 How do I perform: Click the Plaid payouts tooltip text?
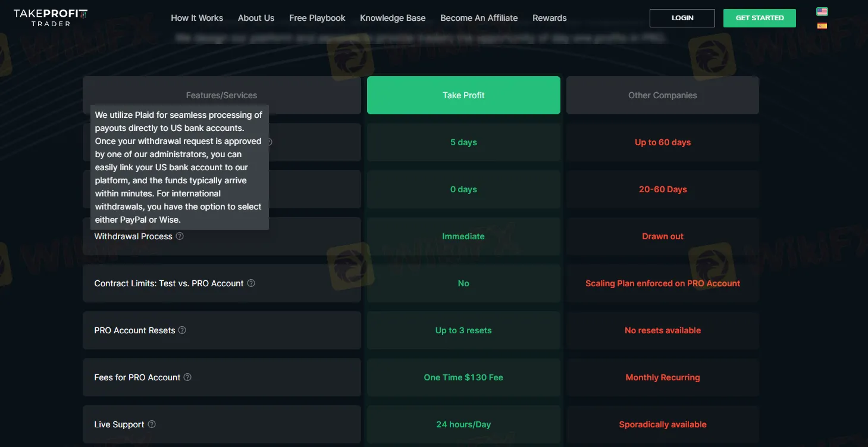[x=179, y=167]
